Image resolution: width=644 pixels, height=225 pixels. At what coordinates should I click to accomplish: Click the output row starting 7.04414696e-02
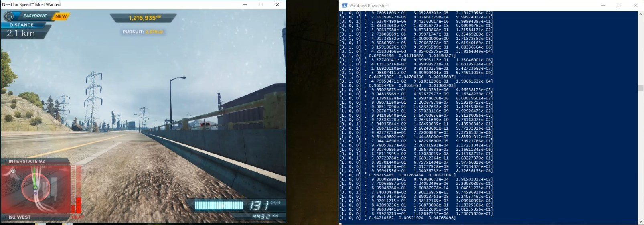(x=416, y=141)
